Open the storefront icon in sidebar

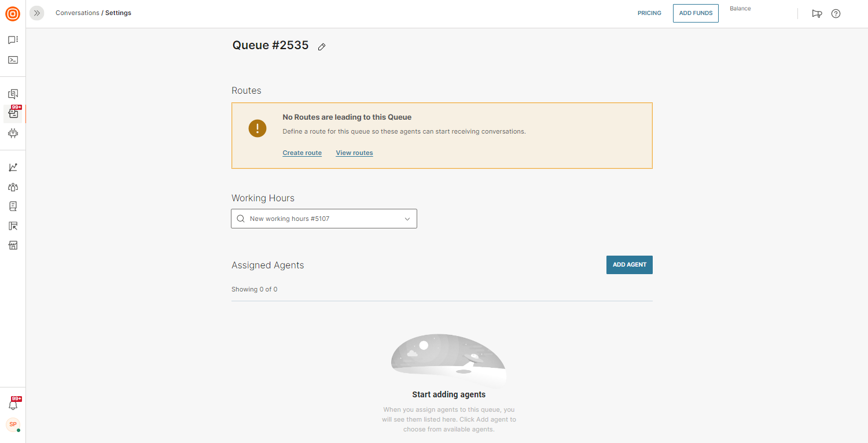(13, 245)
